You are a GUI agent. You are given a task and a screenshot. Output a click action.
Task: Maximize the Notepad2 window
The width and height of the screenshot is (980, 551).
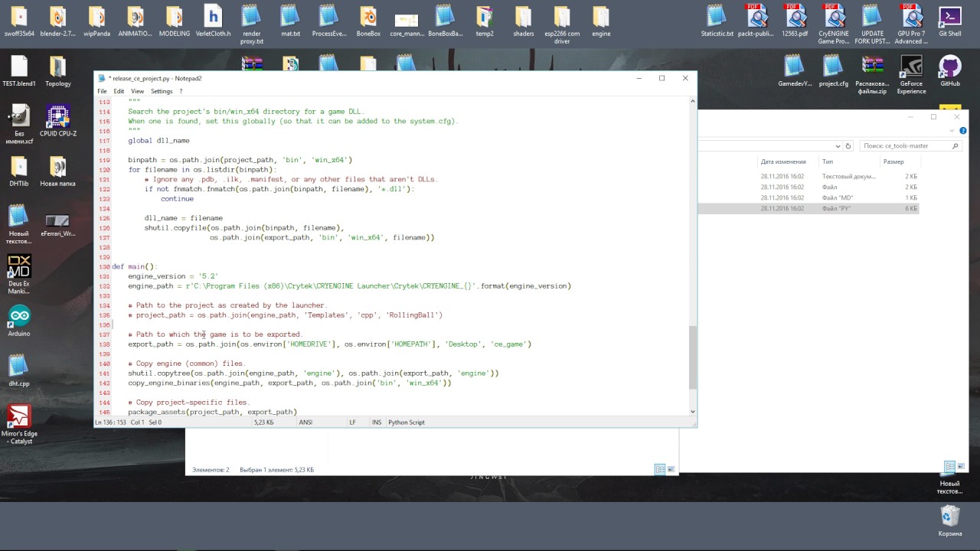[661, 78]
